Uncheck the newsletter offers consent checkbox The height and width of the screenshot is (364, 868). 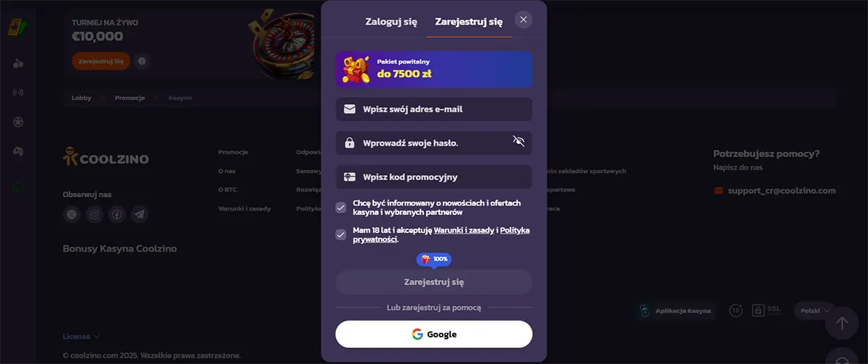tap(341, 208)
